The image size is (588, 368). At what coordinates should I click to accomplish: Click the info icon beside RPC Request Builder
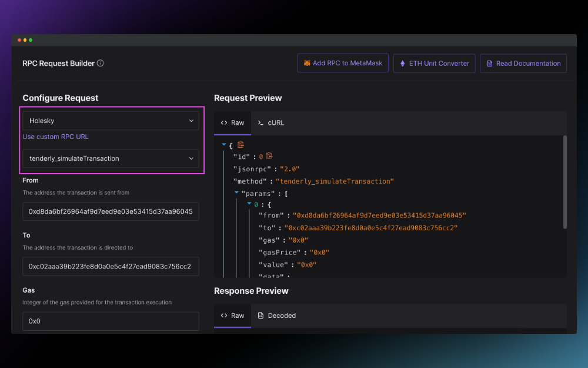coord(100,63)
